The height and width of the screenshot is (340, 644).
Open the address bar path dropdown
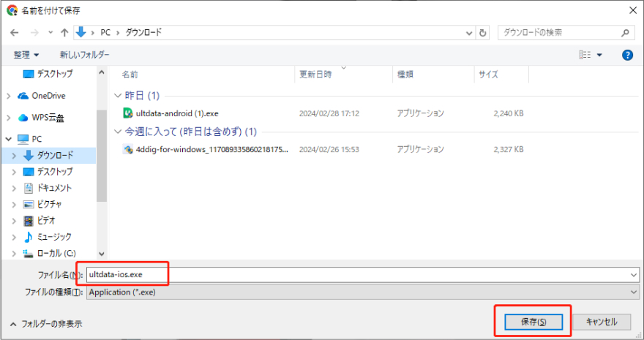tap(470, 33)
